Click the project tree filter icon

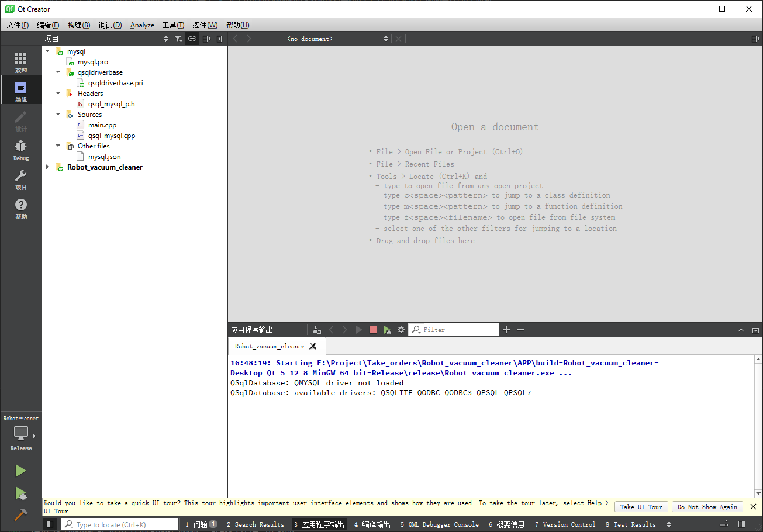tap(178, 39)
